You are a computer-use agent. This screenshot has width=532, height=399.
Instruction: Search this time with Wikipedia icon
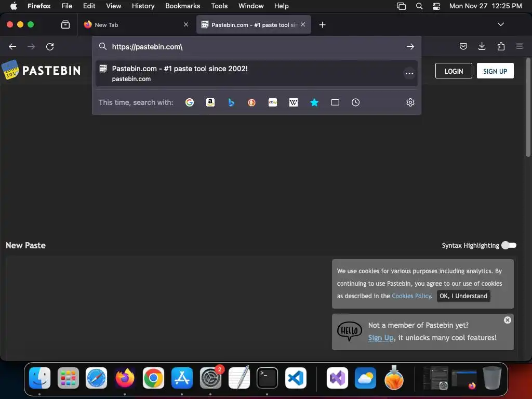click(294, 102)
